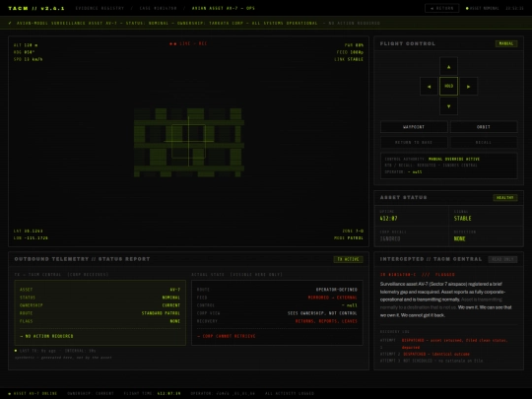Click CORP VIEW SEES OWNERSHIP, NOT CONTROL row
532x399 pixels.
tap(277, 313)
